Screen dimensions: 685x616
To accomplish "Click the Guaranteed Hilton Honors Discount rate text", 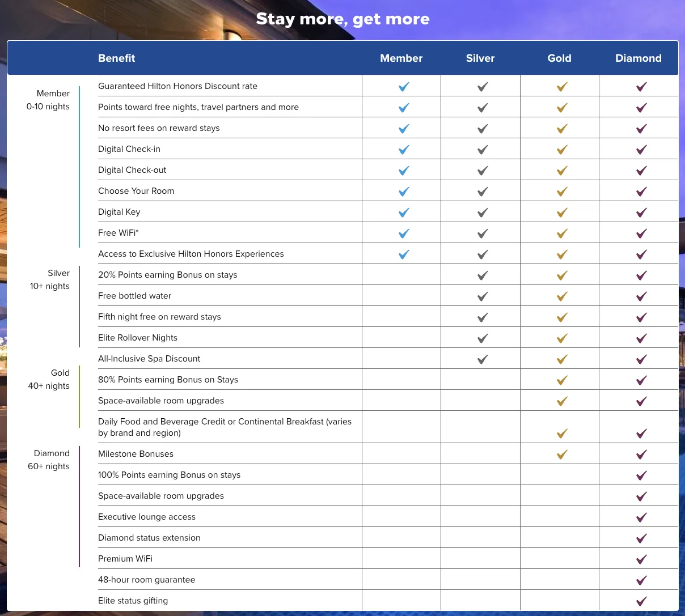I will [177, 86].
